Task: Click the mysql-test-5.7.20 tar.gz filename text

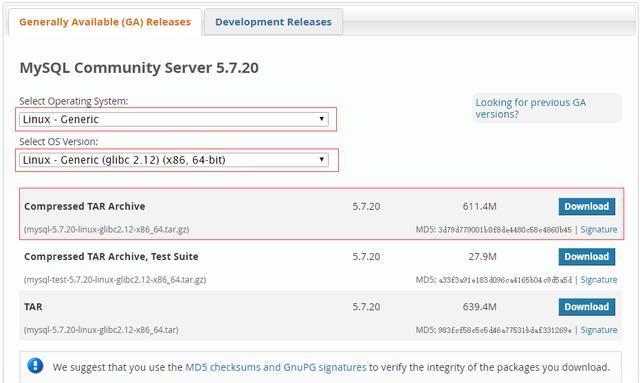Action: pyautogui.click(x=115, y=280)
